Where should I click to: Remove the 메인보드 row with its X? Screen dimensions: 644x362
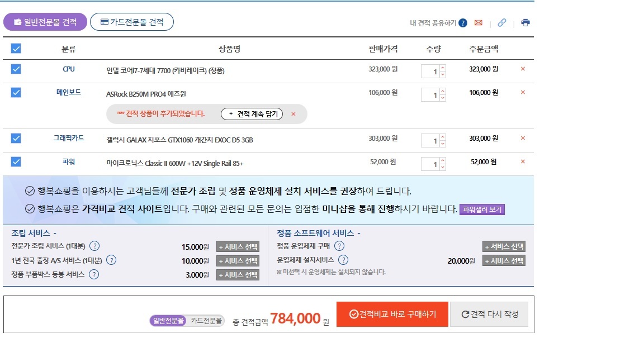click(523, 92)
